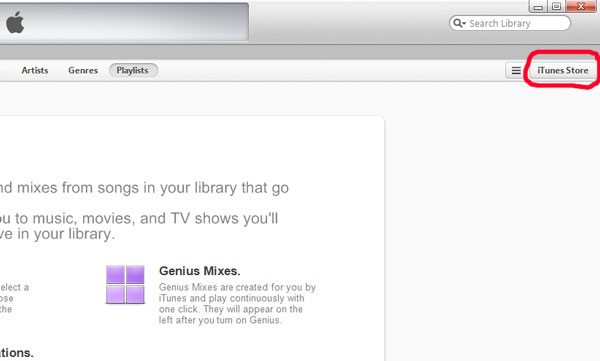Viewport: 600px width, 361px height.
Task: Minimize the iTunes window
Action: click(538, 6)
